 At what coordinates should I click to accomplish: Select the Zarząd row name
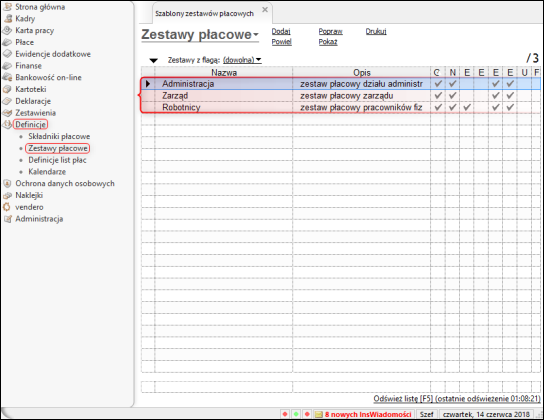click(175, 95)
